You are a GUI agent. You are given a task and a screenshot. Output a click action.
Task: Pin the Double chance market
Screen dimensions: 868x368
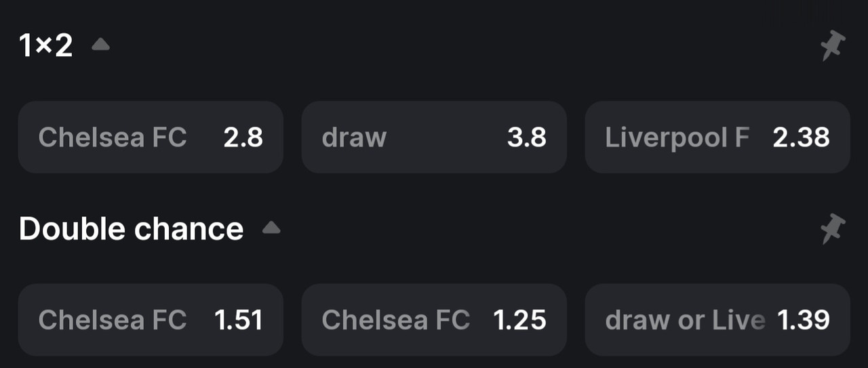click(833, 229)
